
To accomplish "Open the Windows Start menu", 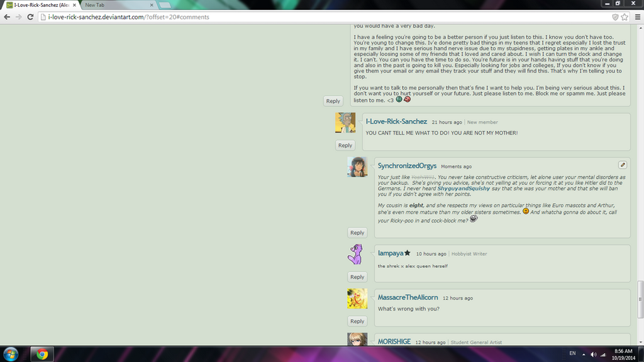I will 11,354.
